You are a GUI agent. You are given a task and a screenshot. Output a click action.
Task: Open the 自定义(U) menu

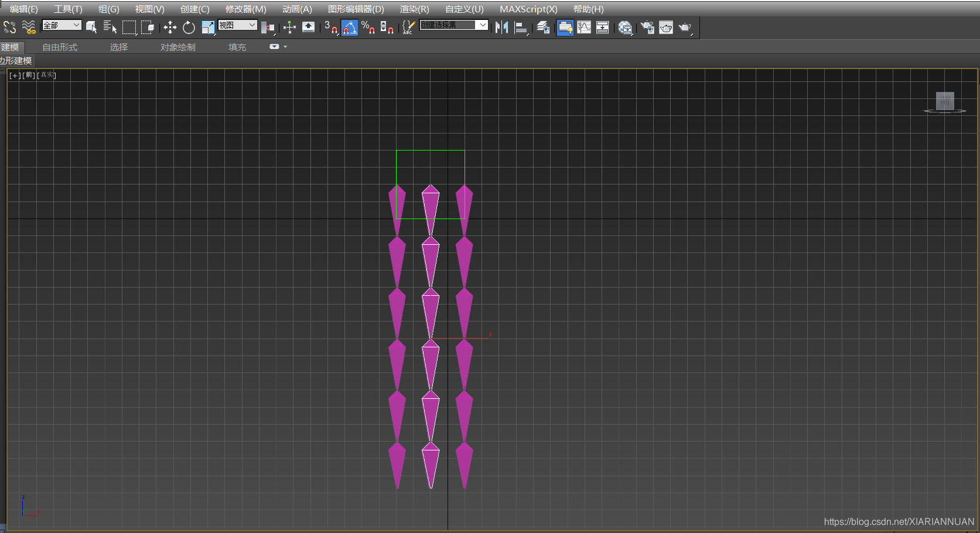pyautogui.click(x=465, y=9)
